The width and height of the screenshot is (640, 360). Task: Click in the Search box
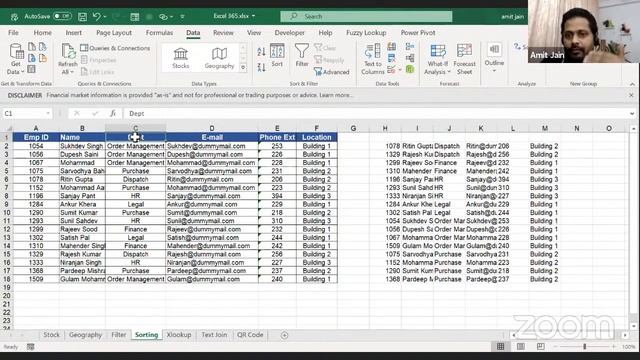tap(366, 16)
